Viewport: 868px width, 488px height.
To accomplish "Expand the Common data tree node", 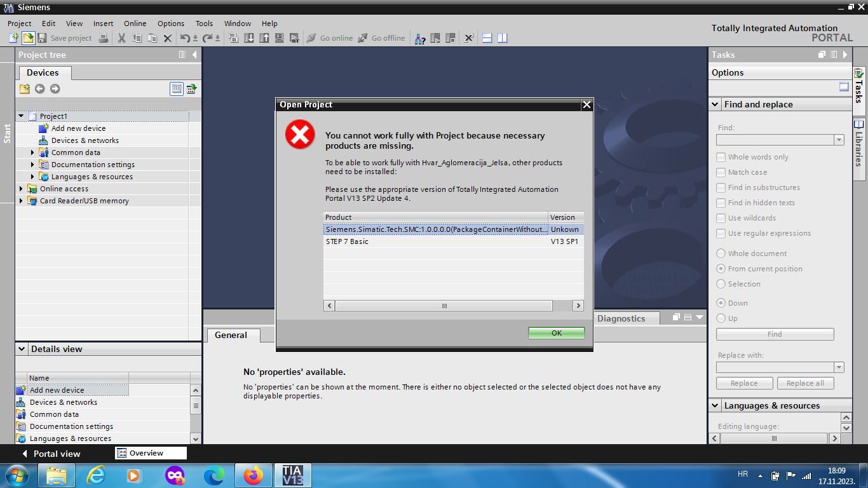I will (32, 152).
